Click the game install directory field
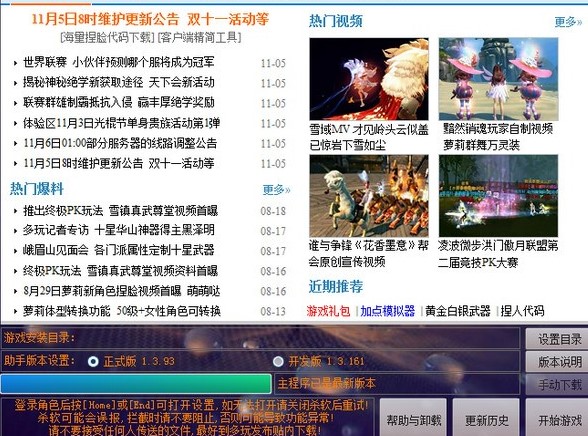Image resolution: width=588 pixels, height=436 pixels. [260, 338]
